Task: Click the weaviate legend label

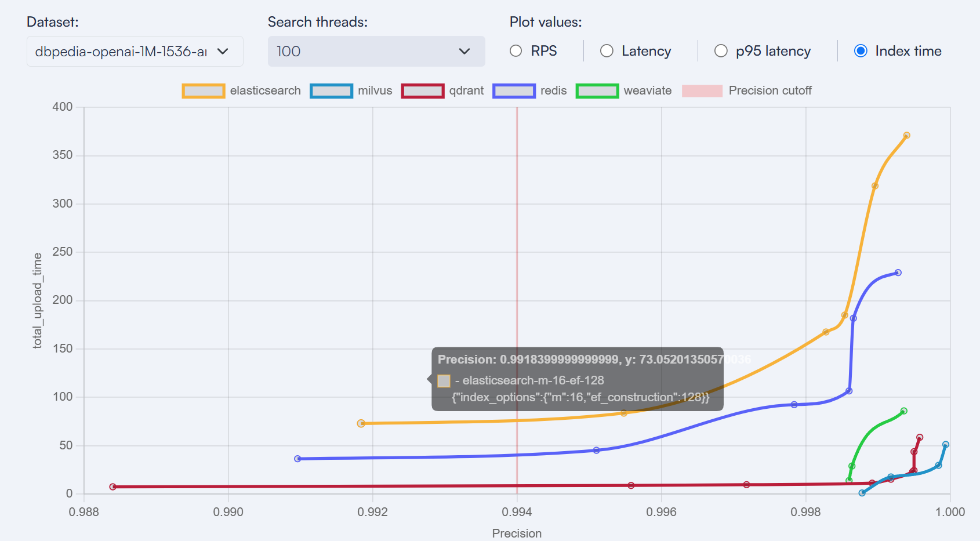Action: [x=648, y=90]
